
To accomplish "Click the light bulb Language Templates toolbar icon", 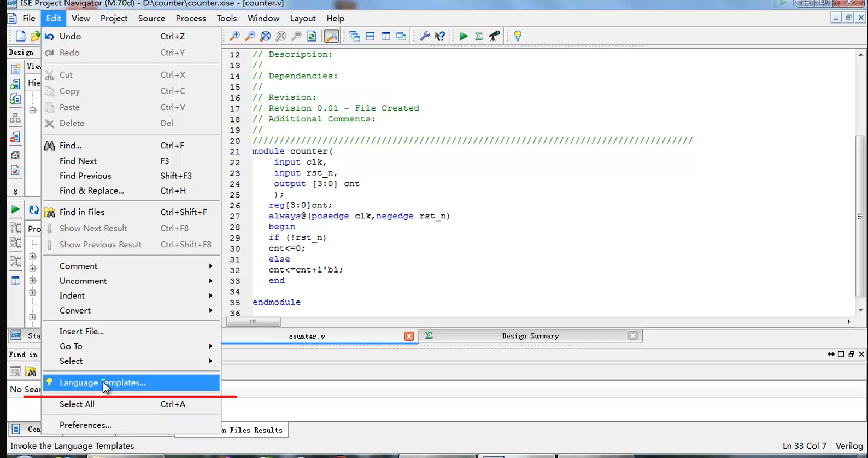I will pos(518,36).
